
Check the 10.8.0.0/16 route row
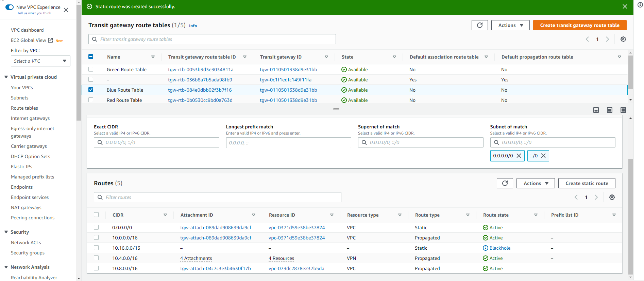[96, 268]
